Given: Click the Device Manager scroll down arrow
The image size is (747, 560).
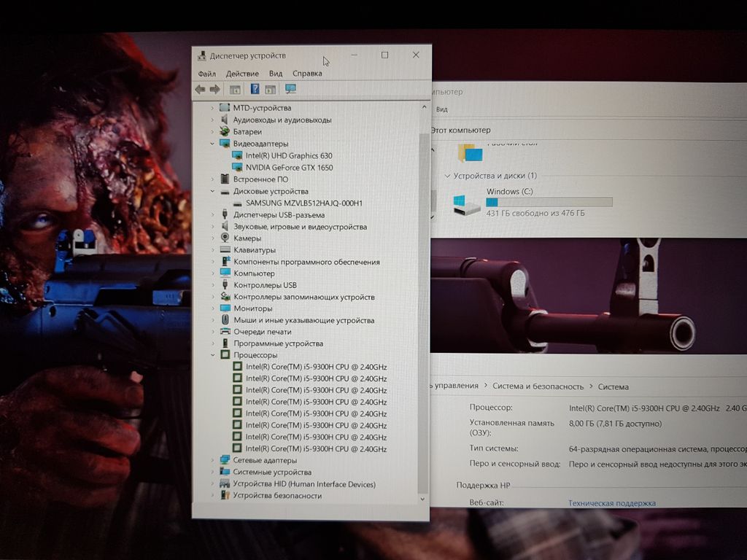Looking at the screenshot, I should [x=422, y=499].
